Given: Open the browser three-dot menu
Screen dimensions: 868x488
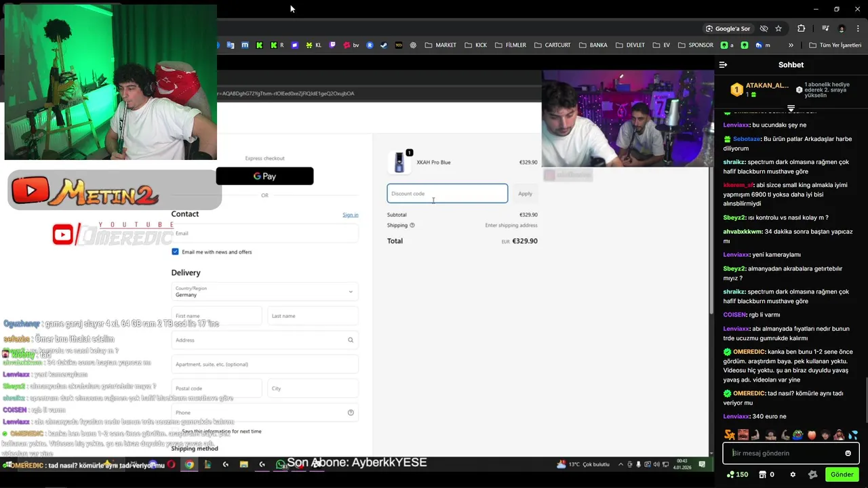Looking at the screenshot, I should point(859,28).
